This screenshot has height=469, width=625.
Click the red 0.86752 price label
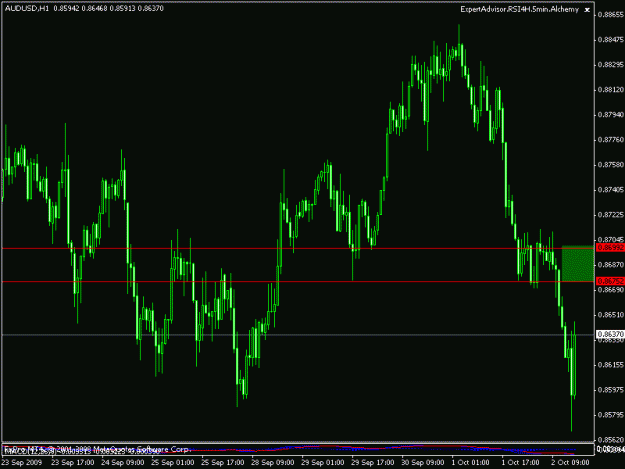coord(610,281)
